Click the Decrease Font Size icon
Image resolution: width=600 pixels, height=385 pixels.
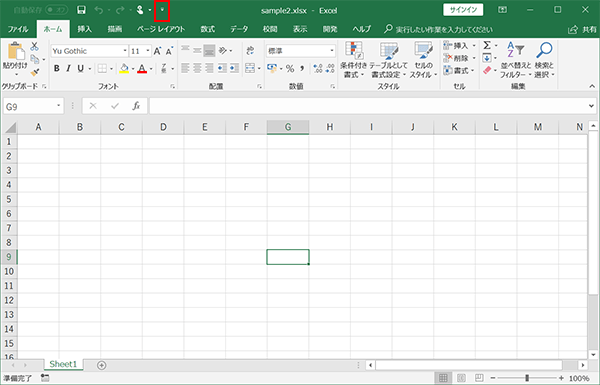(169, 51)
